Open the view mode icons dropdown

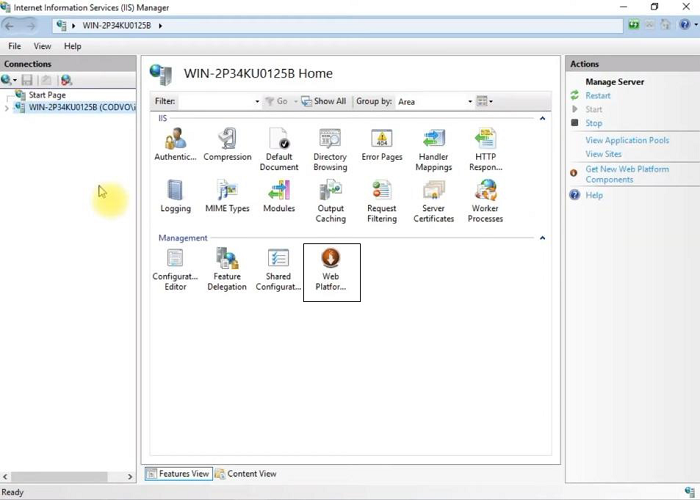[x=484, y=101]
